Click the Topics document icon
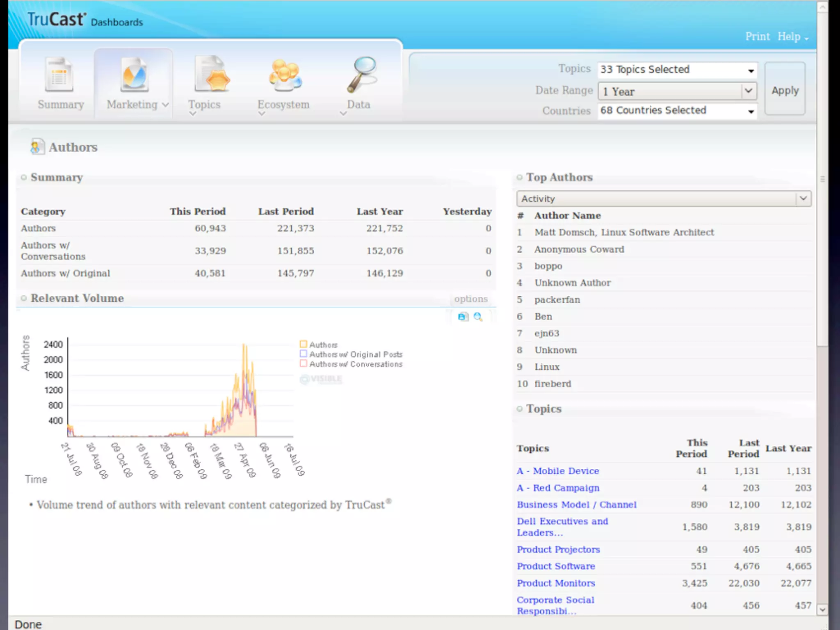The width and height of the screenshot is (840, 630). coord(212,74)
